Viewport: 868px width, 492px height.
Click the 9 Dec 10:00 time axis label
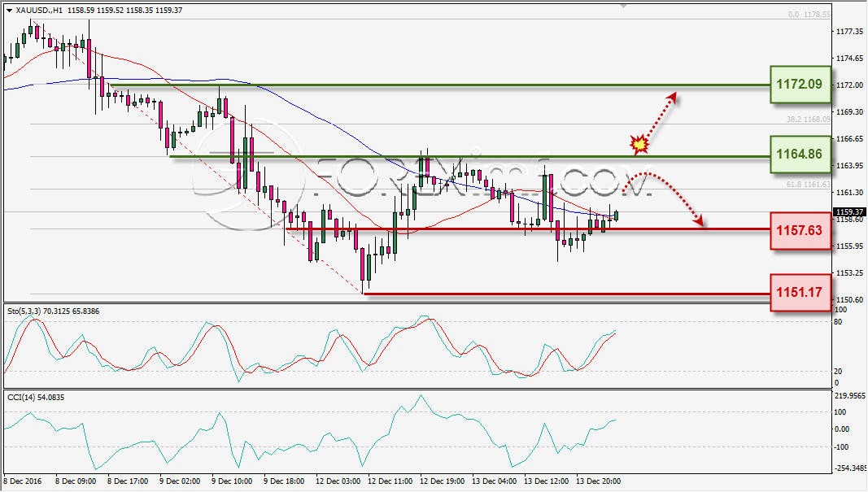[233, 481]
